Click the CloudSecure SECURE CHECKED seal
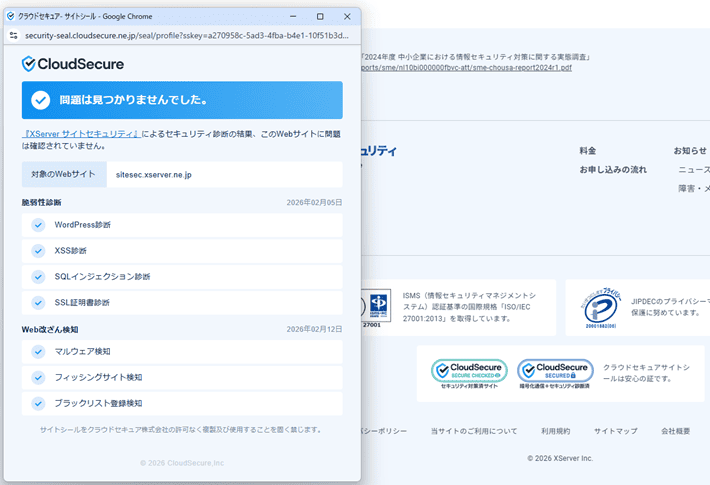This screenshot has width=710, height=485. (x=469, y=373)
